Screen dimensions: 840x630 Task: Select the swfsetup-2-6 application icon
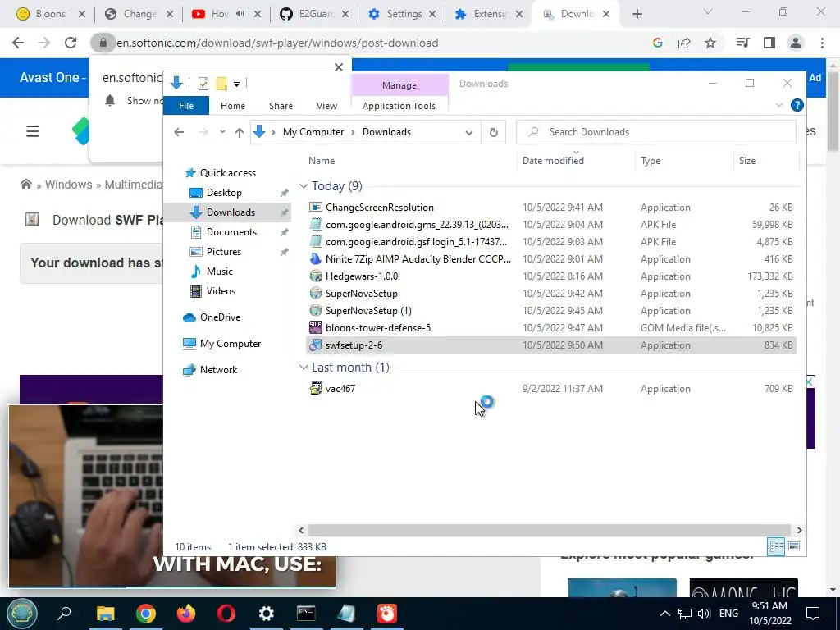(x=316, y=345)
